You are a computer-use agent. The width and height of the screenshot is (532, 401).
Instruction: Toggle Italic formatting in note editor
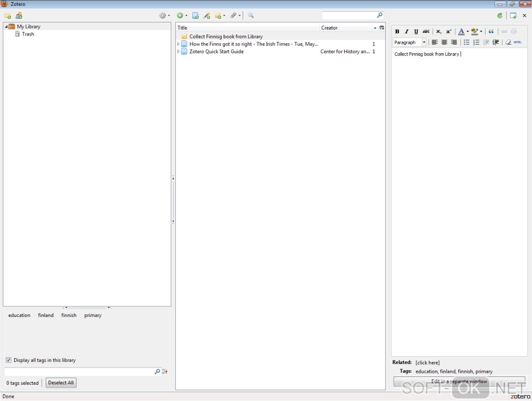(x=406, y=31)
